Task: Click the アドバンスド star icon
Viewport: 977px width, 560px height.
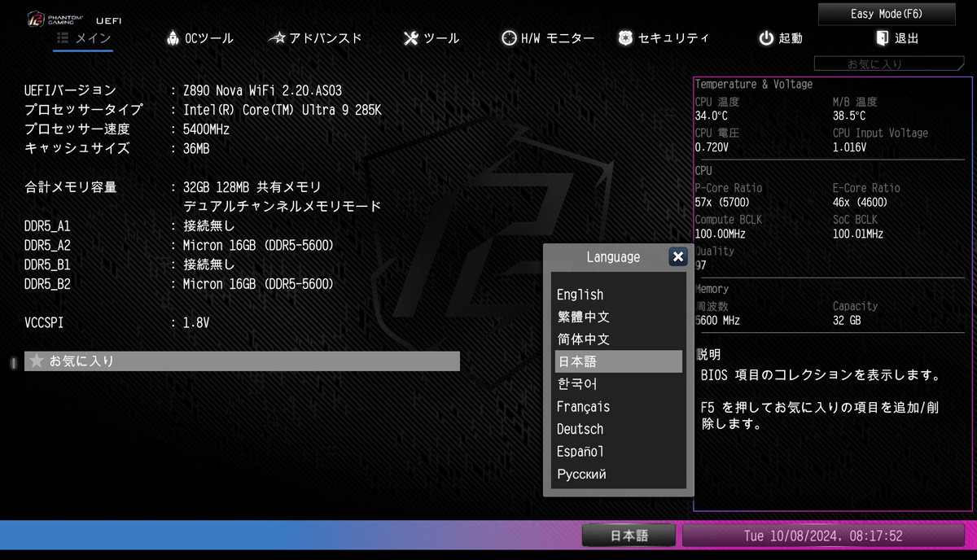Action: [277, 38]
